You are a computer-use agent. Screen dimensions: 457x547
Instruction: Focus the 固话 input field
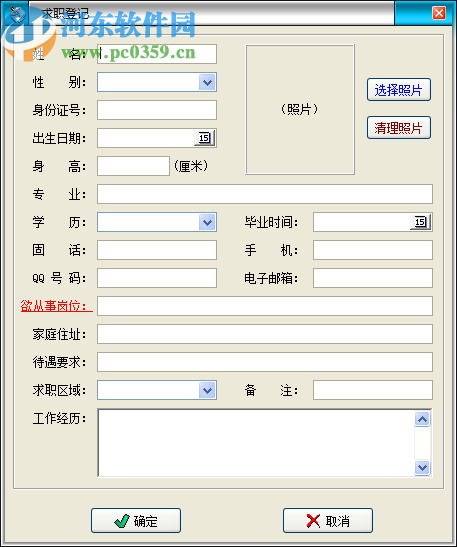[157, 250]
